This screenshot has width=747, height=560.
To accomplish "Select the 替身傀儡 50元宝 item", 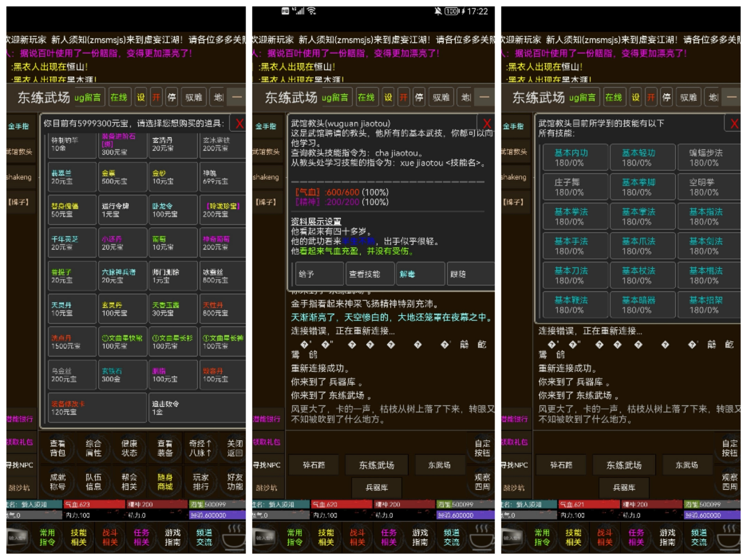I will point(72,210).
